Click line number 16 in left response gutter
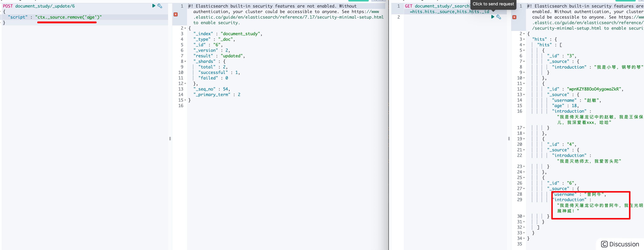The image size is (644, 250). pyautogui.click(x=181, y=106)
